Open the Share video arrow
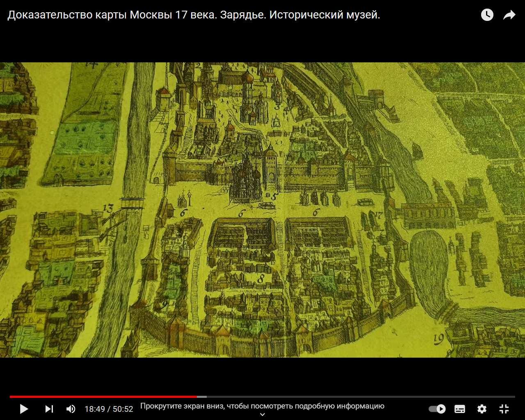 point(509,15)
